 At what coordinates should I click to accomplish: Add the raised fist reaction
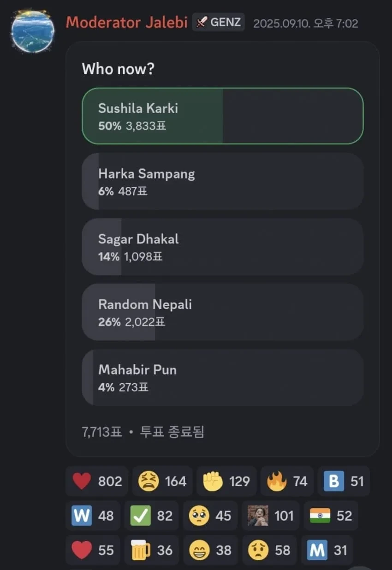[x=226, y=481]
